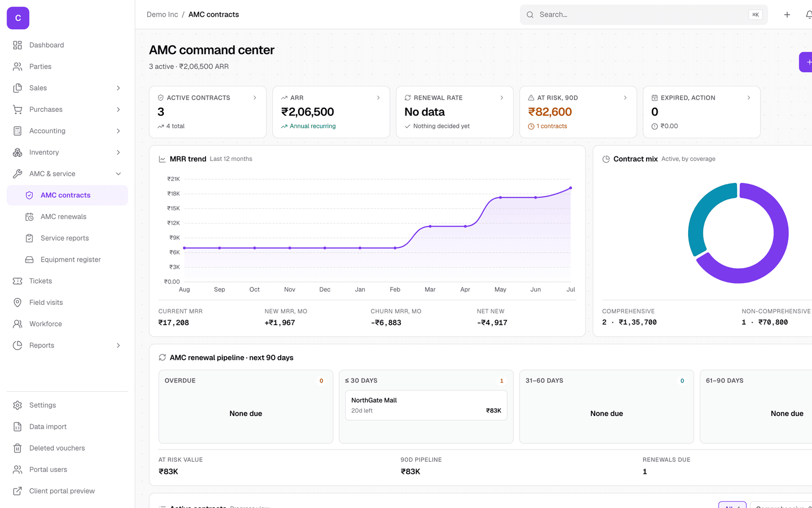Open Tickets from the sidebar
Image resolution: width=812 pixels, height=508 pixels.
(x=67, y=281)
